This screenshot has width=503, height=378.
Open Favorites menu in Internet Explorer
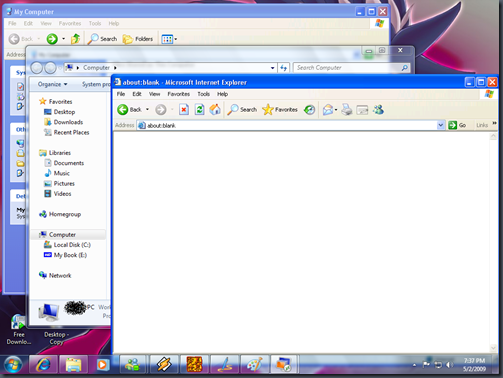[178, 94]
